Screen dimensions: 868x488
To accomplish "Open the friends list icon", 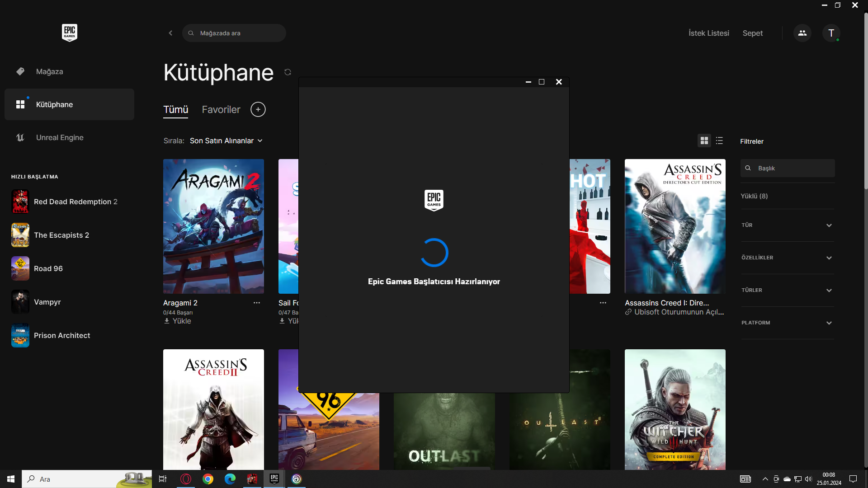I will tap(802, 33).
